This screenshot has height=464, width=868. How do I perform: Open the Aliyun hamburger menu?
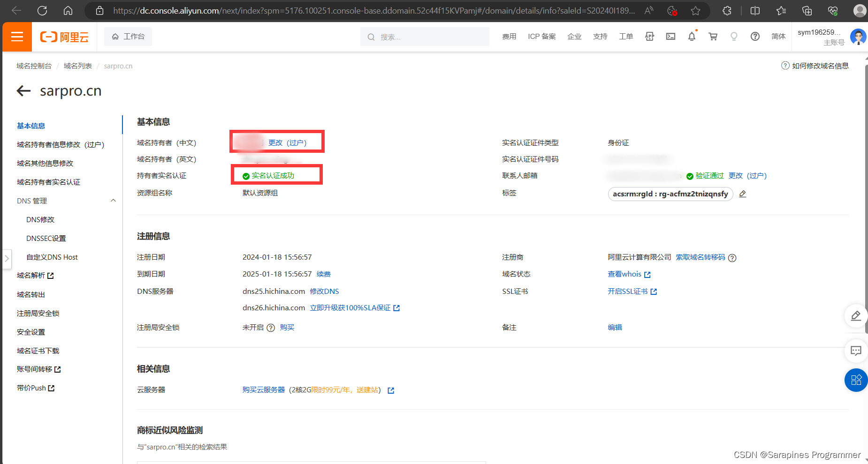(17, 37)
